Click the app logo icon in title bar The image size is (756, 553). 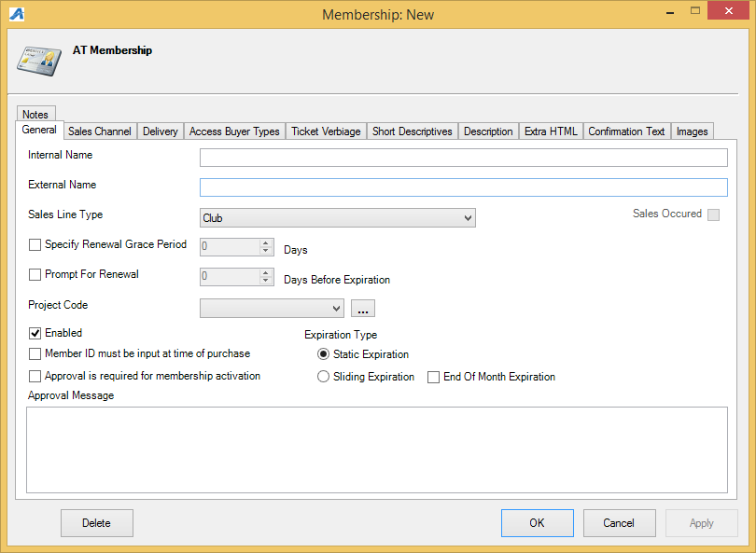[x=17, y=14]
